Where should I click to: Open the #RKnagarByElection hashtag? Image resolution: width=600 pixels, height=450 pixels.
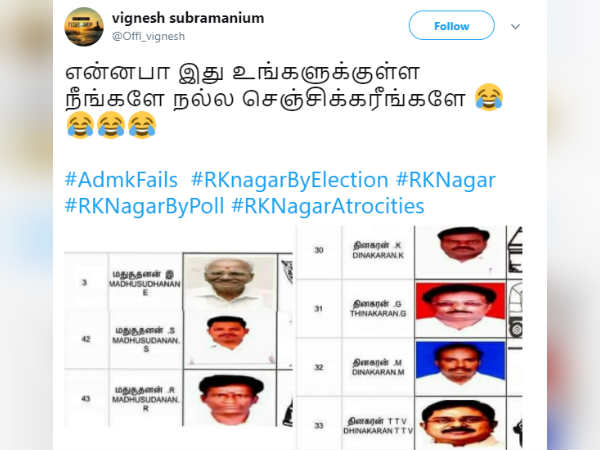(290, 180)
